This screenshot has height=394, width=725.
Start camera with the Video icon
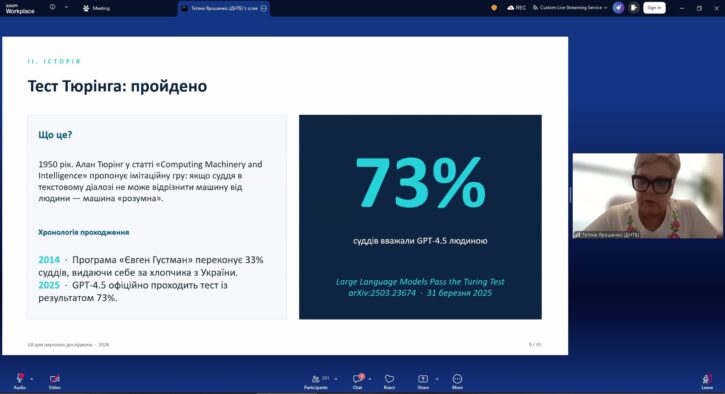(55, 379)
